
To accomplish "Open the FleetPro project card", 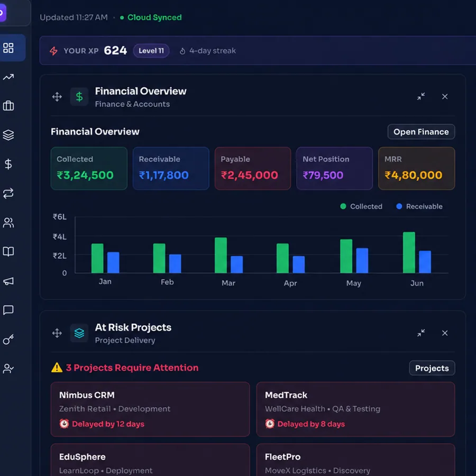I will (x=355, y=460).
